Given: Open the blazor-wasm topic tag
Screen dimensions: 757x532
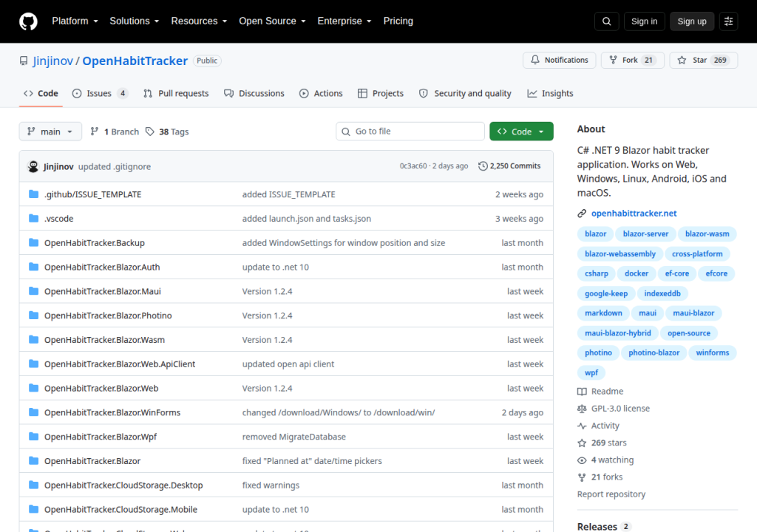Looking at the screenshot, I should click(707, 233).
